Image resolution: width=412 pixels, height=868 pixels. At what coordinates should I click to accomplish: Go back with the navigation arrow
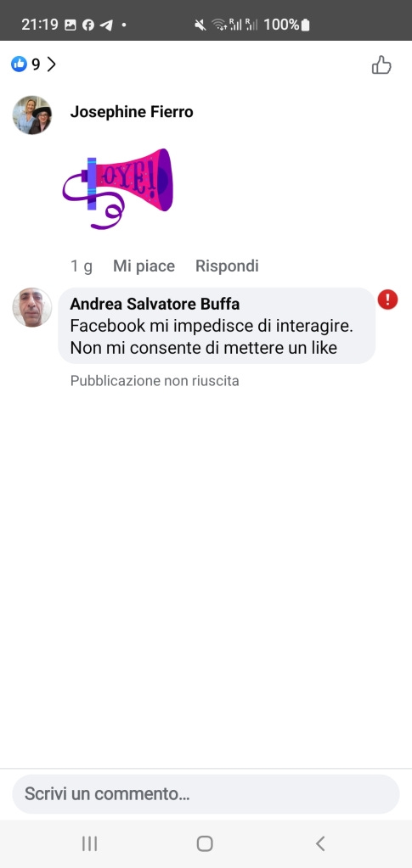[x=320, y=843]
